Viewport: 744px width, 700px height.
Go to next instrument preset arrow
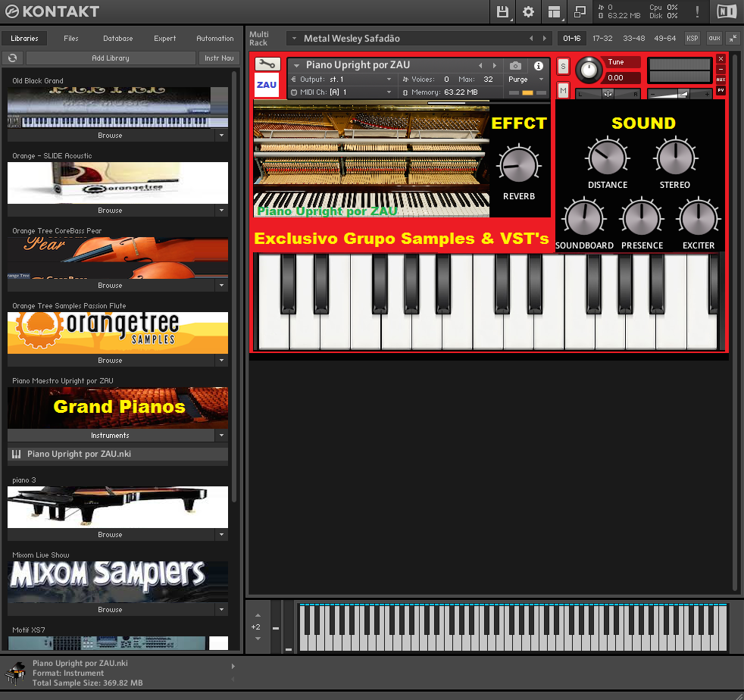pos(495,65)
